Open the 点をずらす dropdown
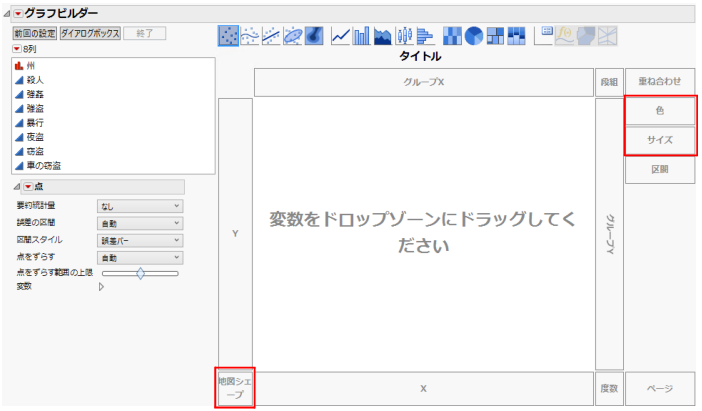The image size is (702, 411). pyautogui.click(x=140, y=257)
